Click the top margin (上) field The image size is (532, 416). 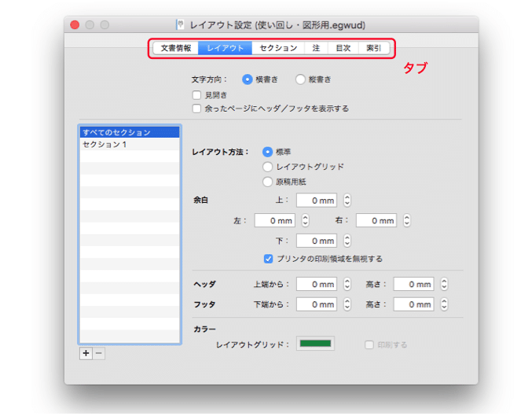(317, 201)
